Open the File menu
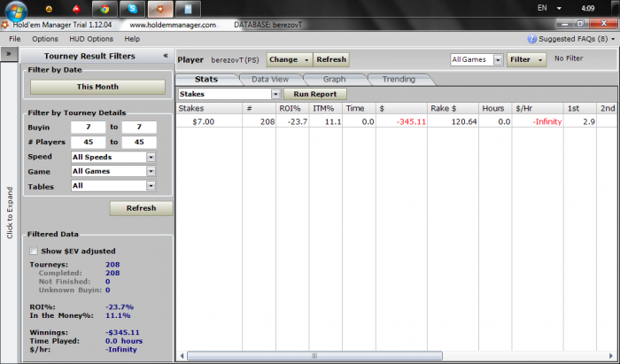 click(x=15, y=39)
